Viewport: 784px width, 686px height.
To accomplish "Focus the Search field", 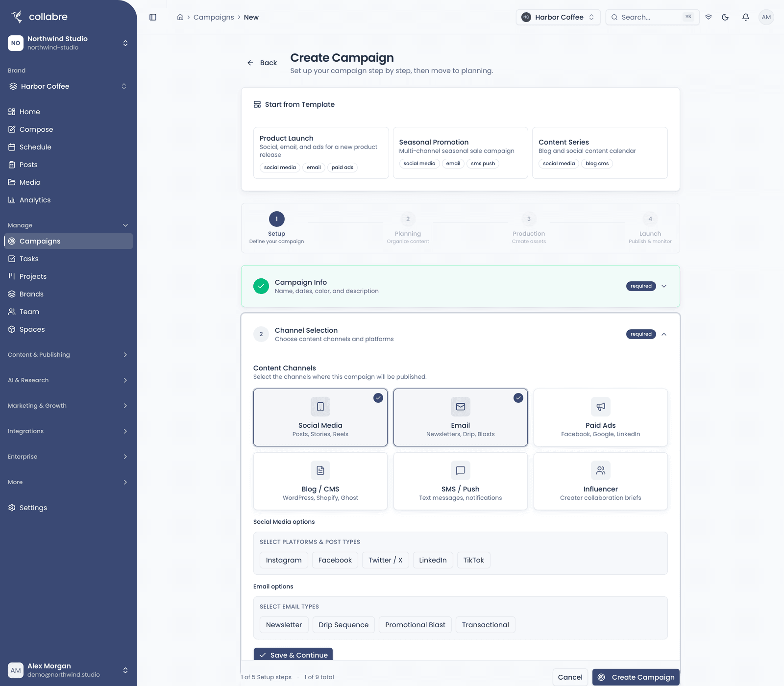I will [653, 17].
